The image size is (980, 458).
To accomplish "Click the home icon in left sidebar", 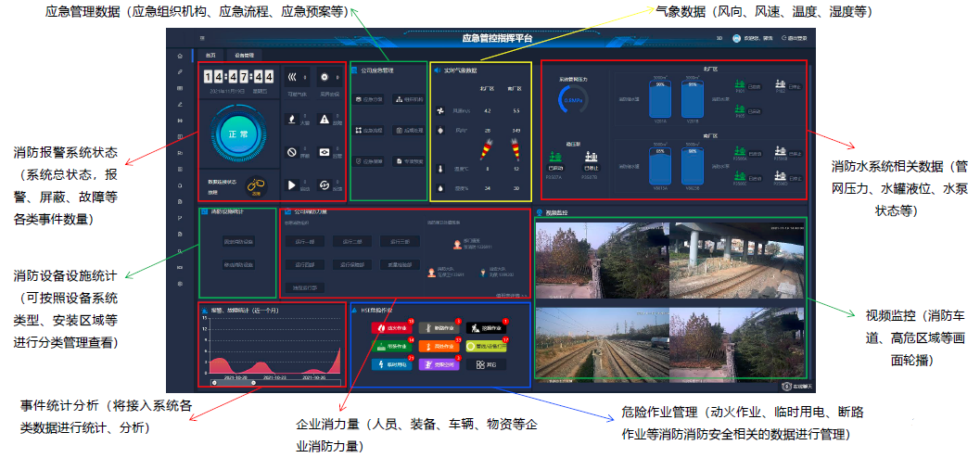I will pos(179,57).
